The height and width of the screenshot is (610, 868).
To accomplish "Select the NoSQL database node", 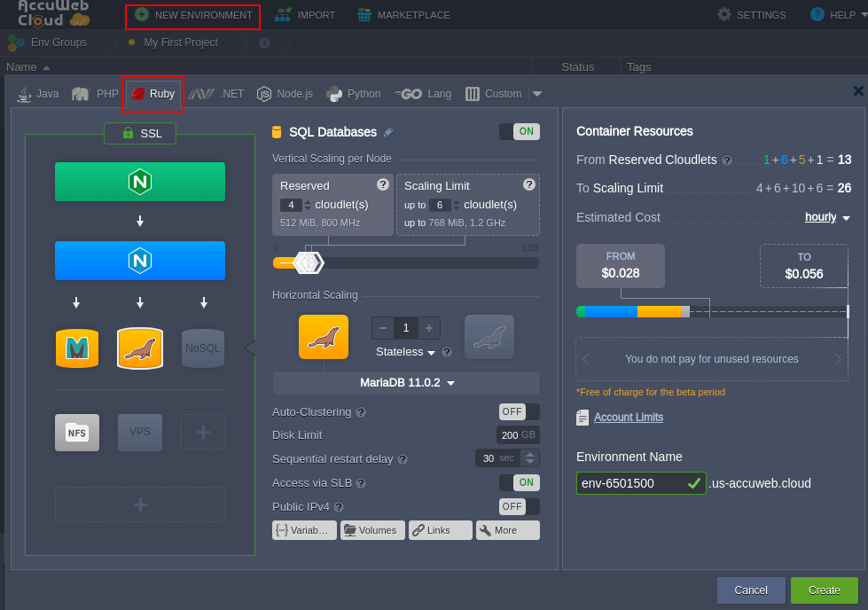I will [x=203, y=348].
